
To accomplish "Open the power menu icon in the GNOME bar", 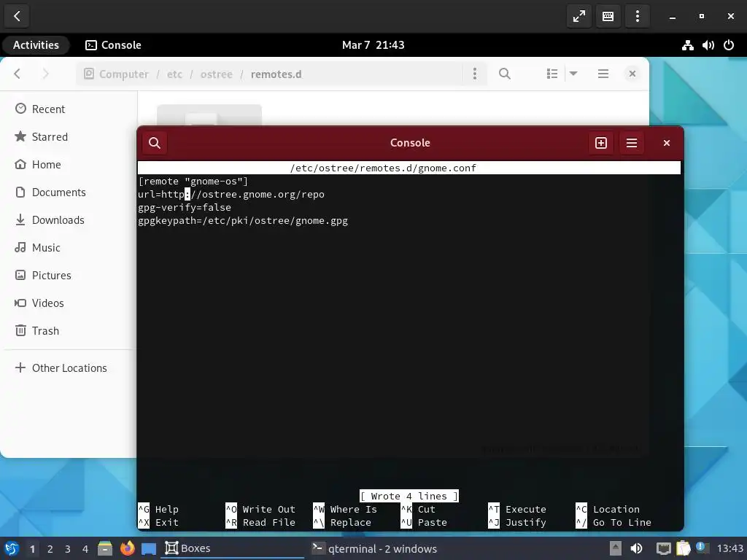I will [x=729, y=45].
